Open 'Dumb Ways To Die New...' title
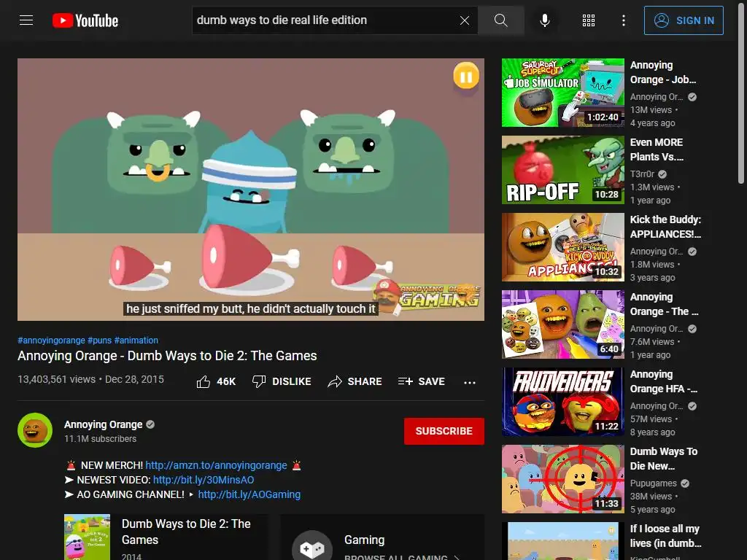Image resolution: width=747 pixels, height=560 pixels. pos(664,459)
